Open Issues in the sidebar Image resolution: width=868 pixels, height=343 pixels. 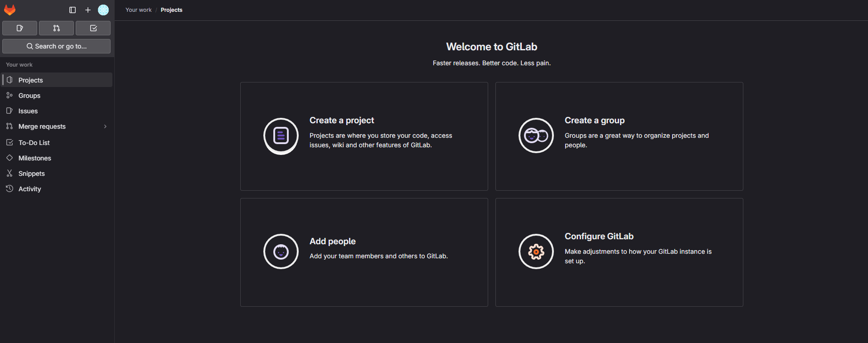click(x=57, y=111)
